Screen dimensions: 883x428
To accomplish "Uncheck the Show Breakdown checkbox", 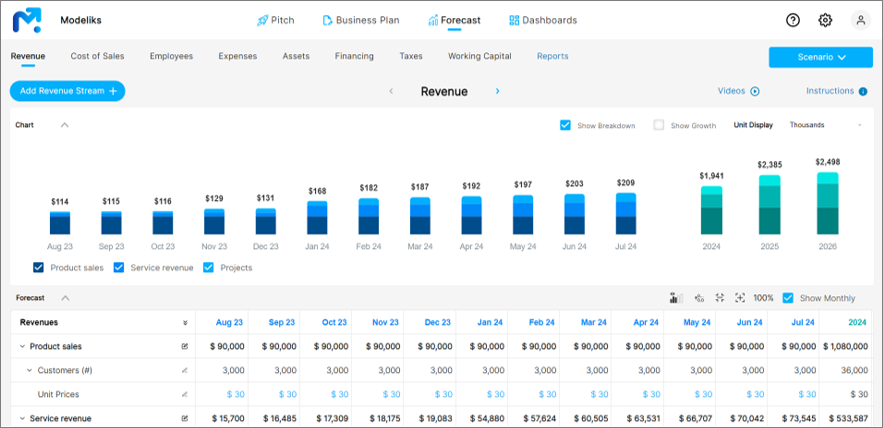I will [x=565, y=125].
